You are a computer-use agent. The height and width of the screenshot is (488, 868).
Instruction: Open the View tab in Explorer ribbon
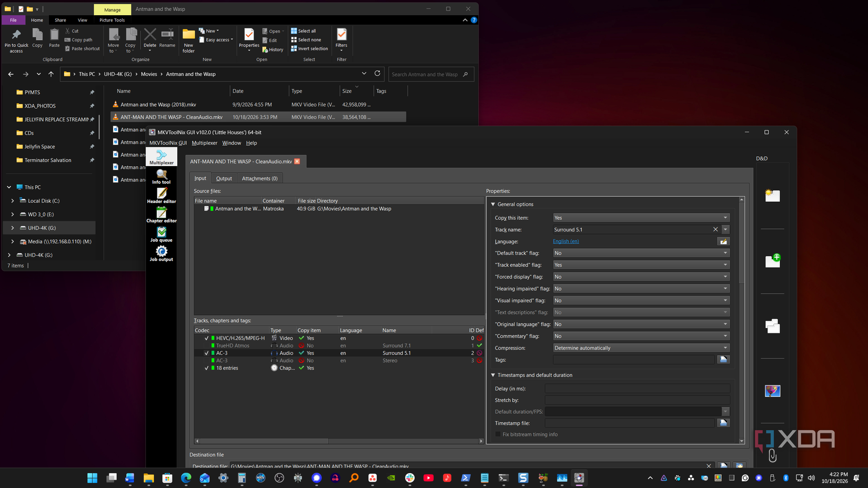click(x=83, y=20)
